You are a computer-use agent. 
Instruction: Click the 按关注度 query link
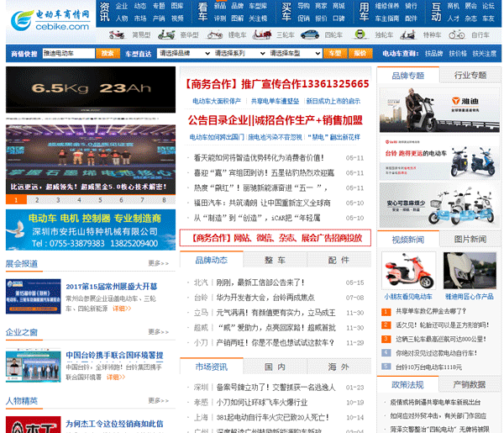485,54
